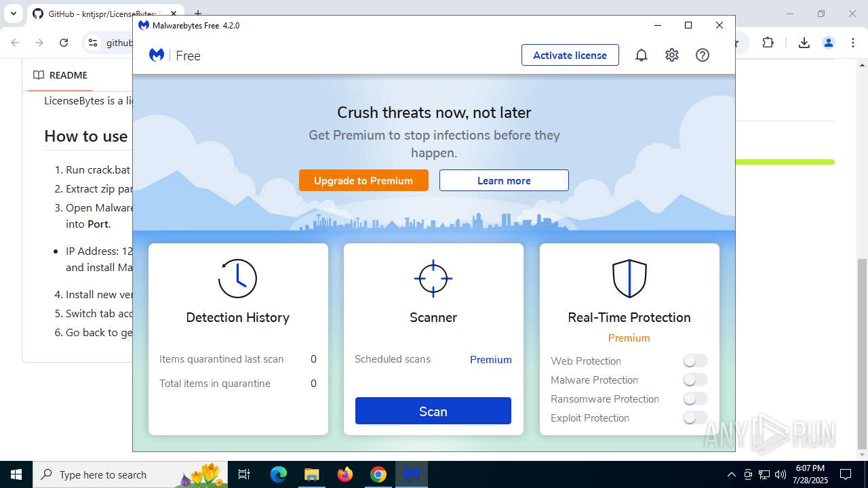Open Chrome three-dot menu
The image size is (868, 488).
coord(853,43)
